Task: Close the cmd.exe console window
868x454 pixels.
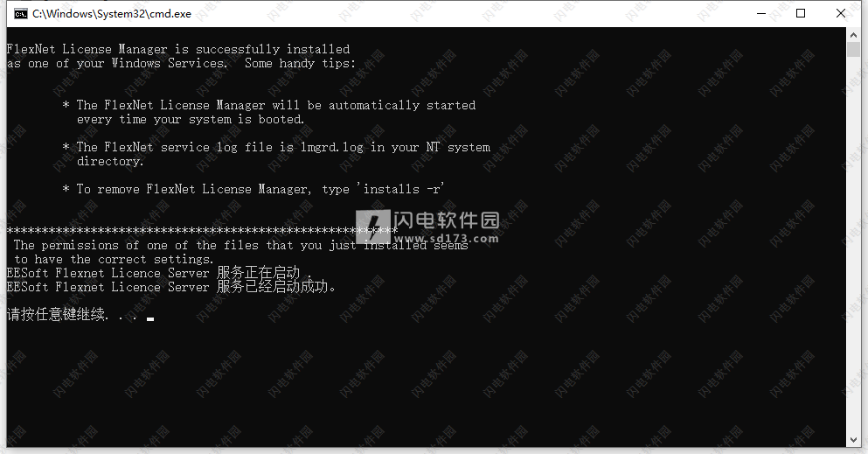Action: [840, 13]
